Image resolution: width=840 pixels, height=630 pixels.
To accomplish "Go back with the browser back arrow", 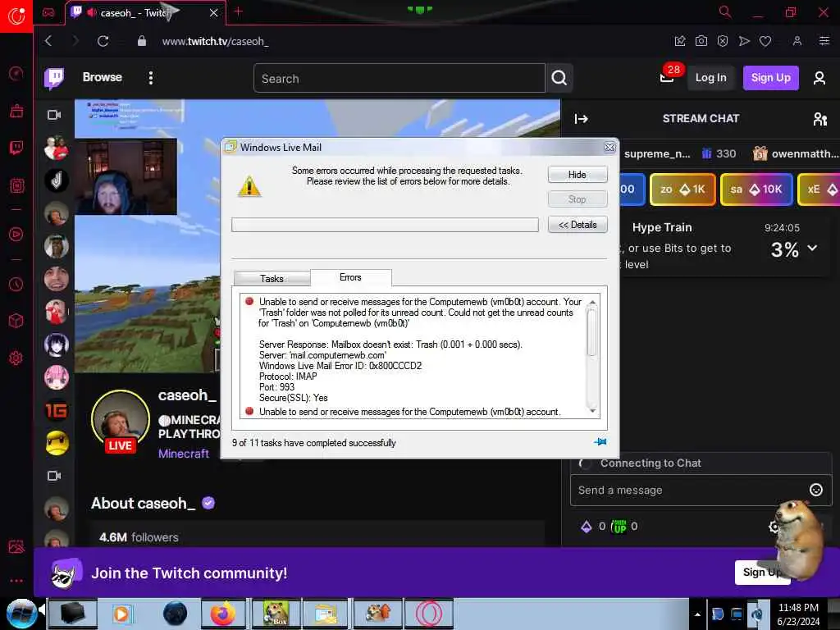I will [x=48, y=41].
